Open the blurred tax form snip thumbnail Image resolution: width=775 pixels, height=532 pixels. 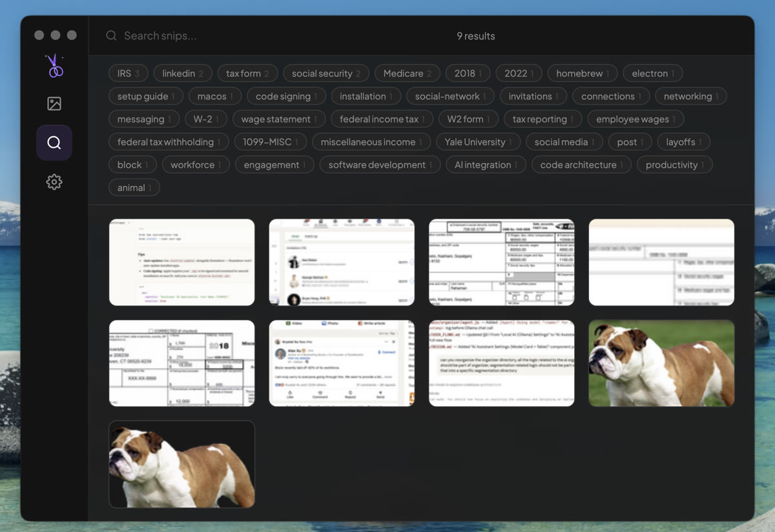tap(661, 262)
